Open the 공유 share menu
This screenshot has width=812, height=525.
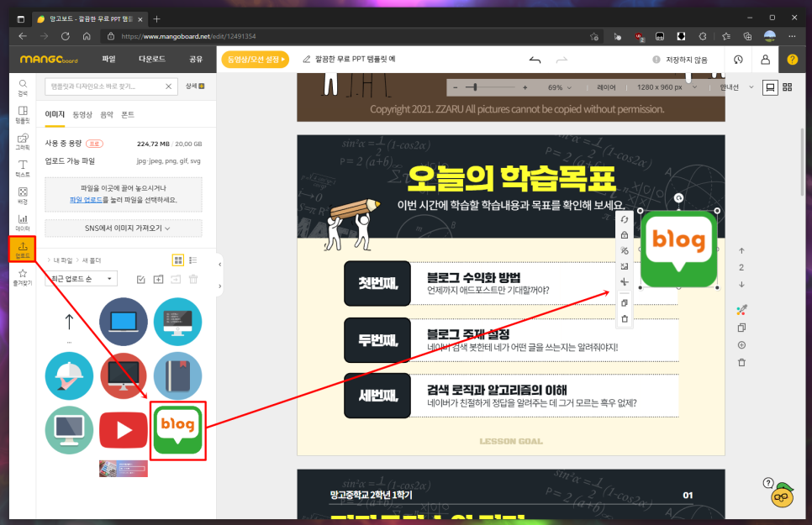point(196,59)
